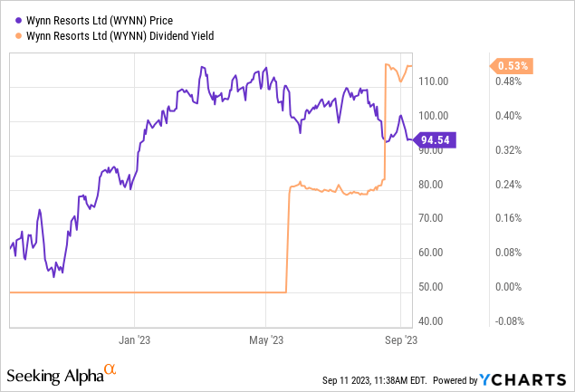Click the -0.08% yield axis label
The image size is (575, 392).
512,321
